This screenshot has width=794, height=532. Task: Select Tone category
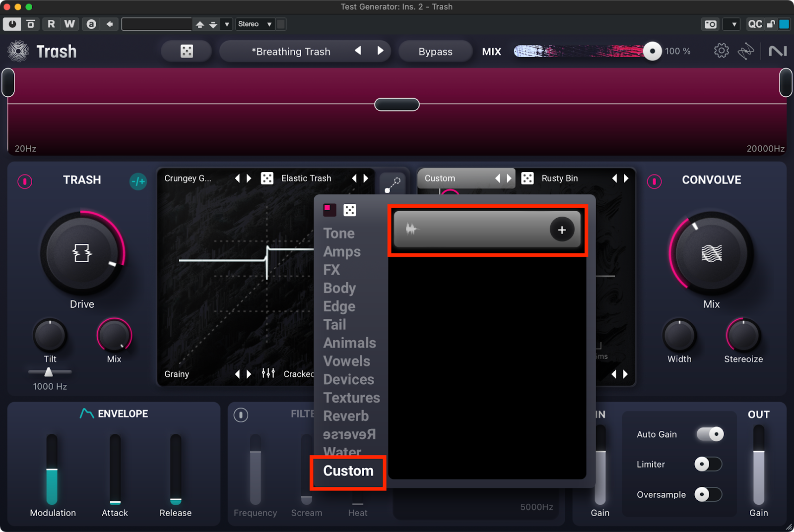pos(339,233)
